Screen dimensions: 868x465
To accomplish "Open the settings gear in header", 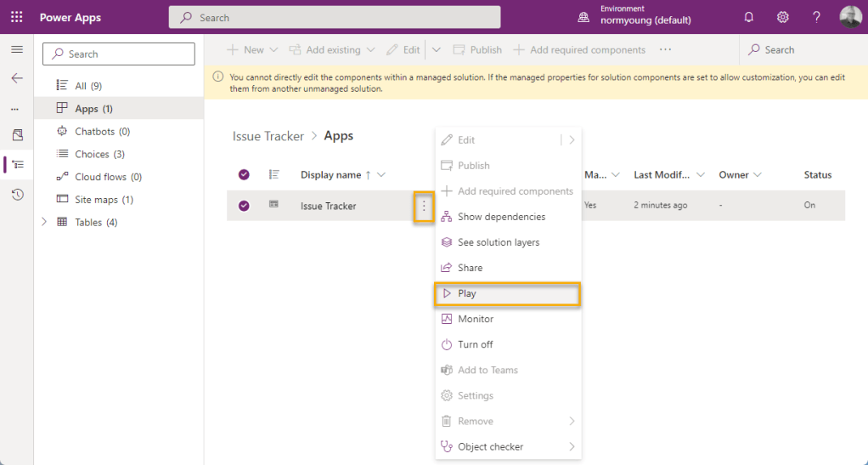I will (x=782, y=17).
